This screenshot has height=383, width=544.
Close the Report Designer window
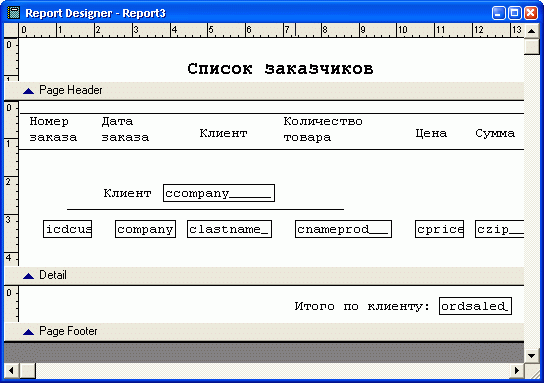pos(531,13)
